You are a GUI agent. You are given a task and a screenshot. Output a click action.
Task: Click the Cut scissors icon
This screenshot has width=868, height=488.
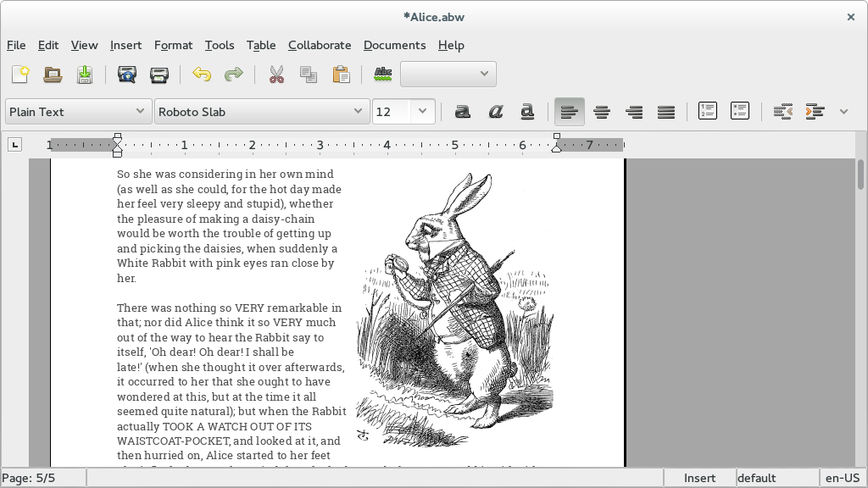pyautogui.click(x=276, y=75)
